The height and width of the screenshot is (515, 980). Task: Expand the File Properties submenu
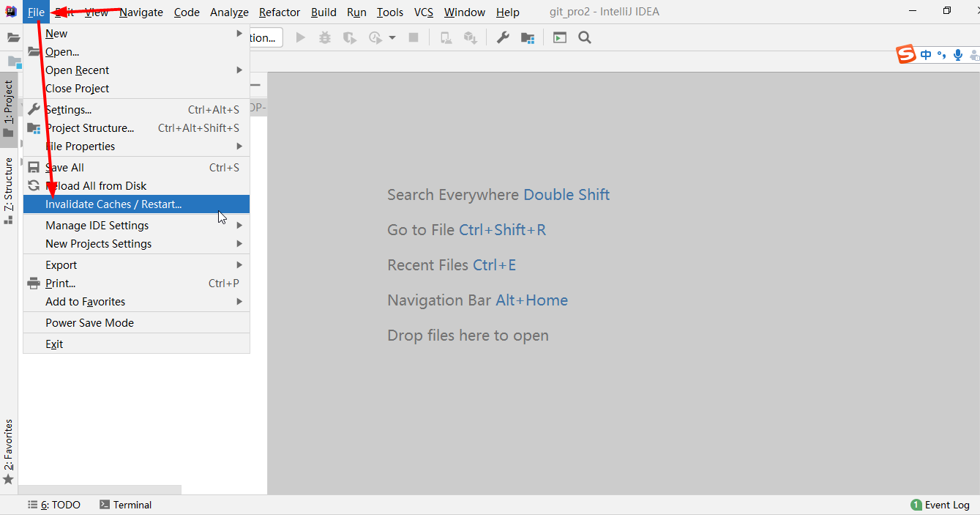click(136, 147)
